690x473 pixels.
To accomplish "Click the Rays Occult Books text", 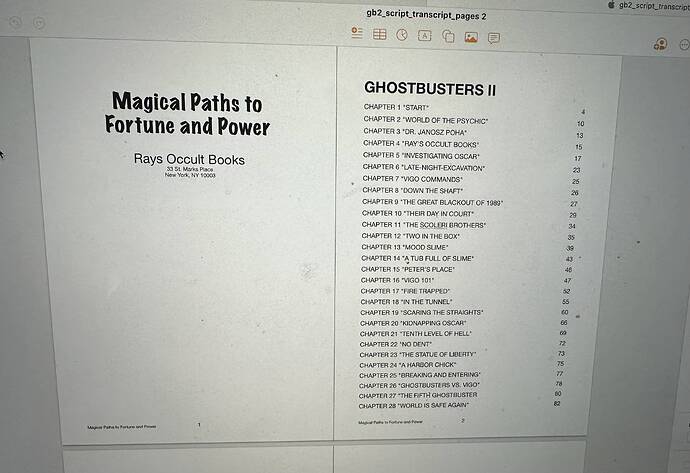I will click(x=189, y=159).
